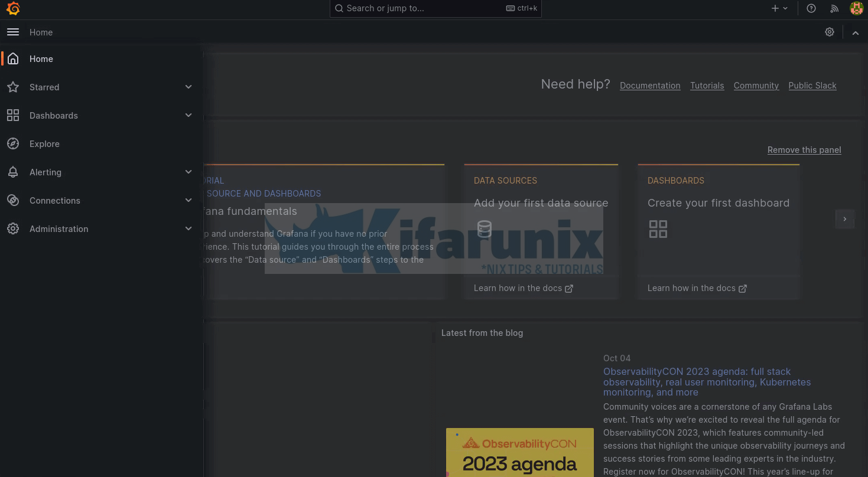
Task: Open dashboard settings gear icon
Action: point(830,32)
